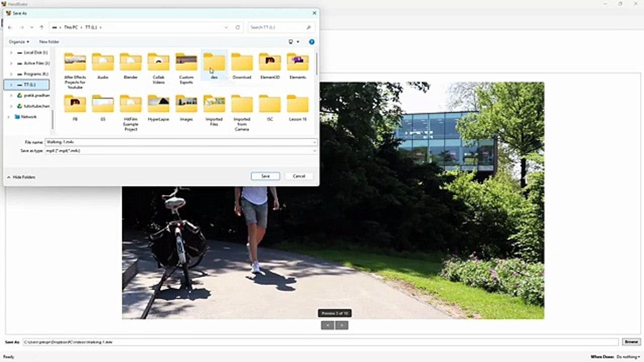The height and width of the screenshot is (362, 644).
Task: Click the search magnifier icon
Action: coord(308,27)
